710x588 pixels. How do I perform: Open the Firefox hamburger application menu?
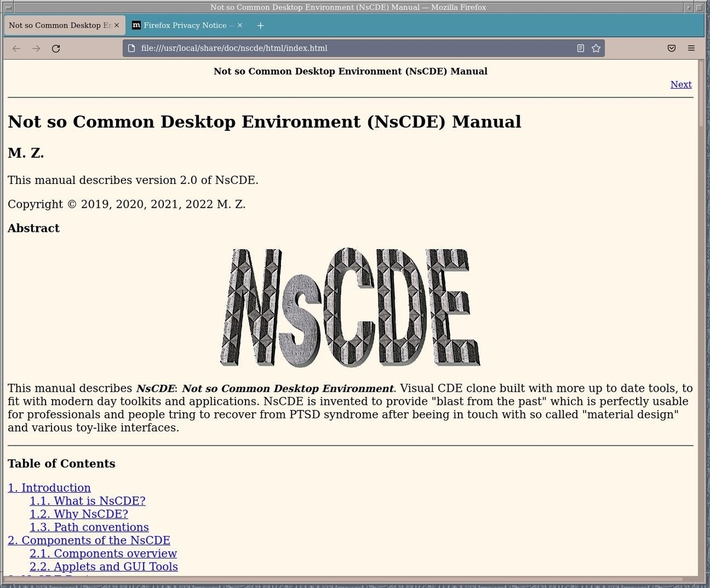click(691, 49)
